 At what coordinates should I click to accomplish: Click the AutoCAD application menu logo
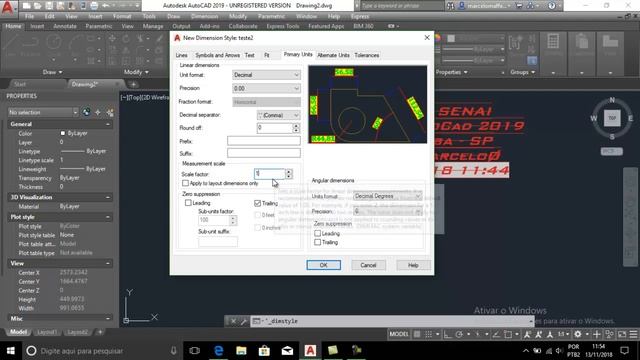(7, 7)
